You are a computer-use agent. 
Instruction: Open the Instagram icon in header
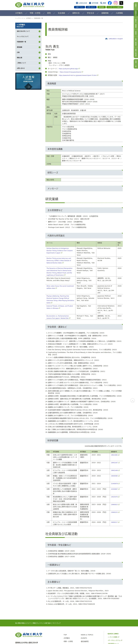pyautogui.click(x=115, y=3)
